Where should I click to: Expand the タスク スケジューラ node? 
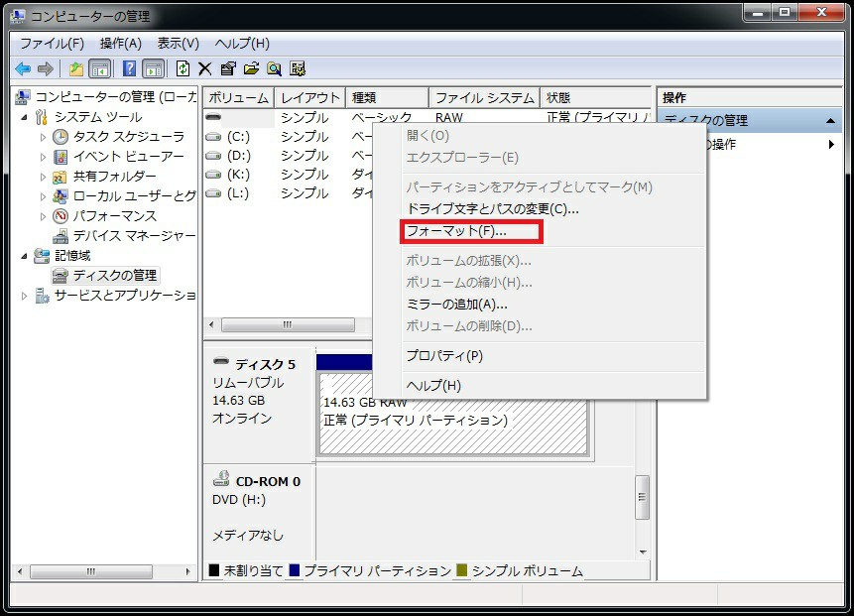point(43,137)
